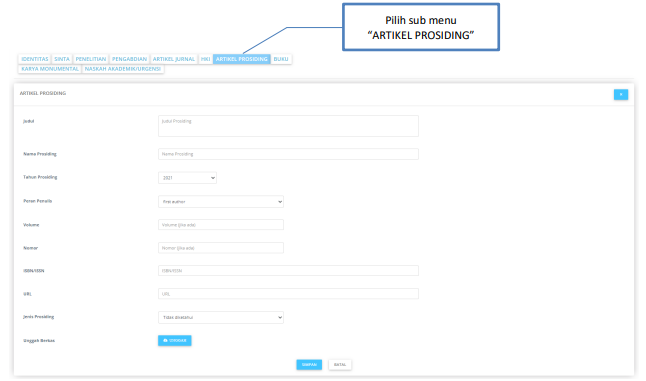The image size is (646, 381).
Task: Open the PENELITIAN tab
Action: pos(91,59)
